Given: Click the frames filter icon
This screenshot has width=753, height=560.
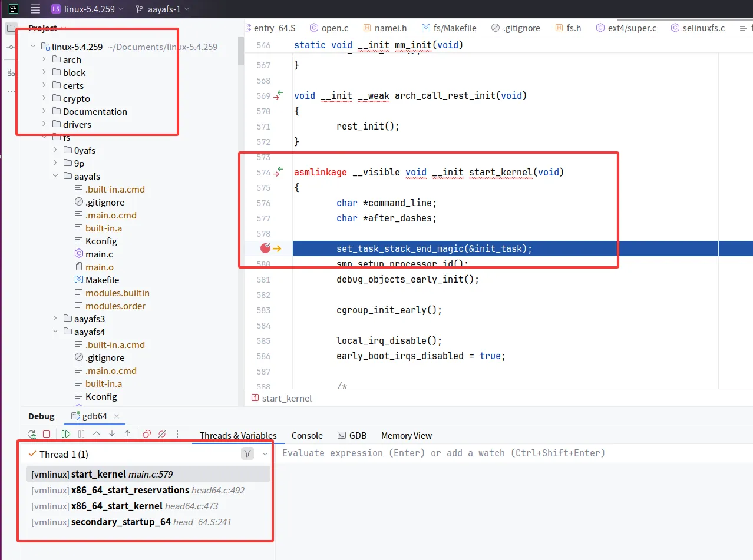Looking at the screenshot, I should click(248, 453).
